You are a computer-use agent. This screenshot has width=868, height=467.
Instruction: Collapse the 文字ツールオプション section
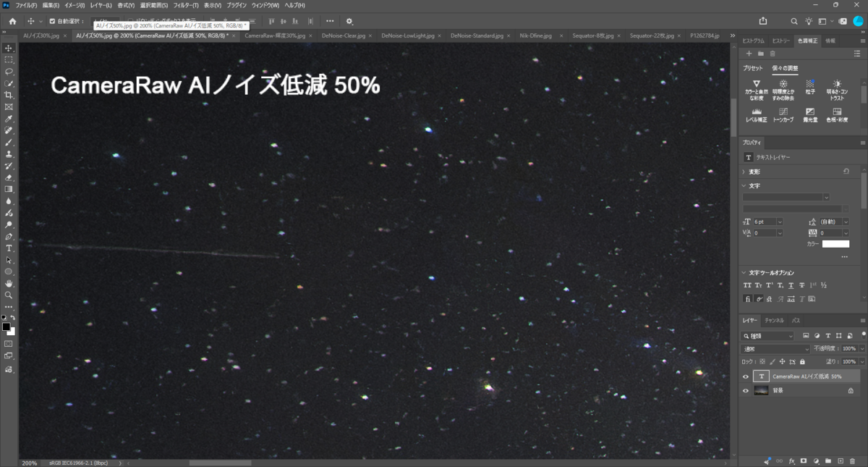click(744, 273)
